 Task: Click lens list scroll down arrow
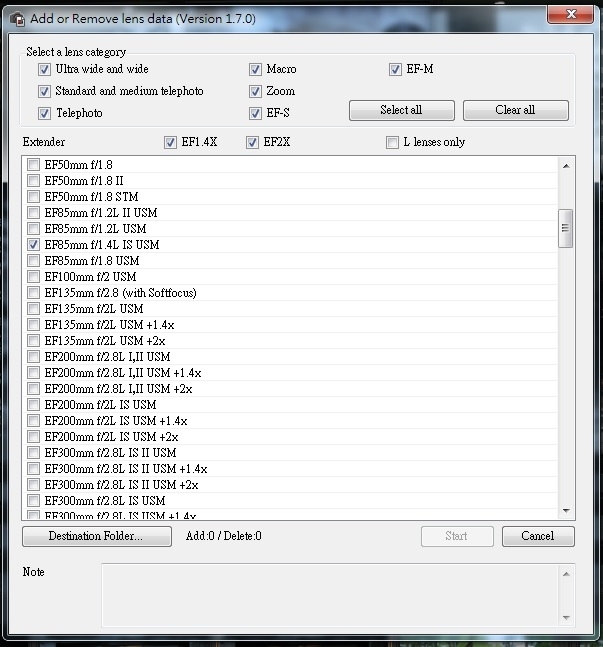tap(566, 511)
